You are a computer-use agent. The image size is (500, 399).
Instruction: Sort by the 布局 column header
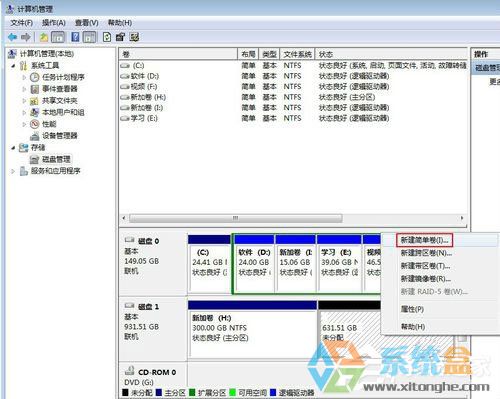click(x=248, y=54)
